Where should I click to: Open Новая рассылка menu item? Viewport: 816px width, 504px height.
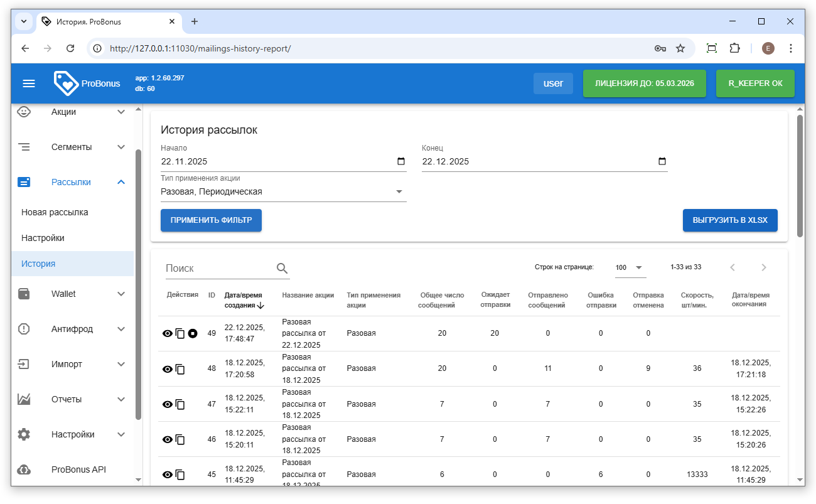[55, 212]
